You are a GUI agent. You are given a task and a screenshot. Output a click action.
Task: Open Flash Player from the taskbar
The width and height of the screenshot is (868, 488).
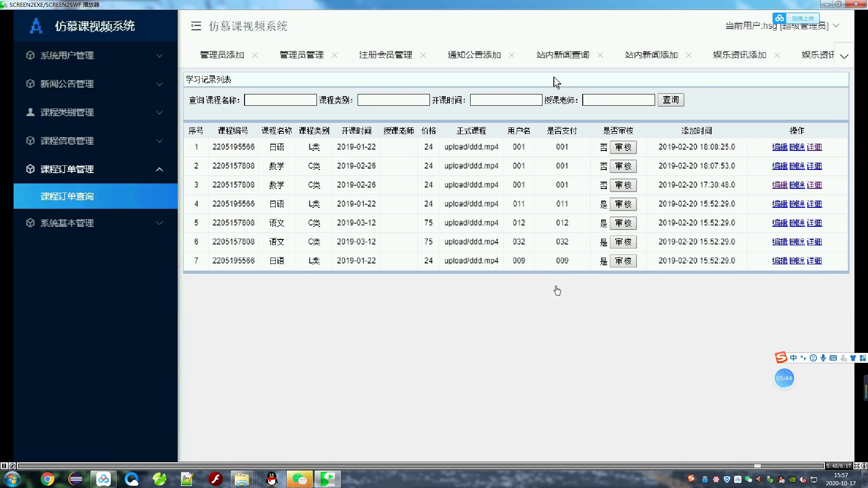tap(216, 479)
